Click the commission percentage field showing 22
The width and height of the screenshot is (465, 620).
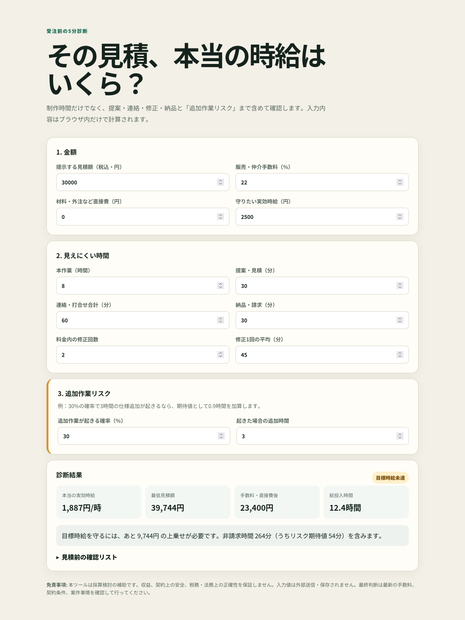click(x=322, y=182)
